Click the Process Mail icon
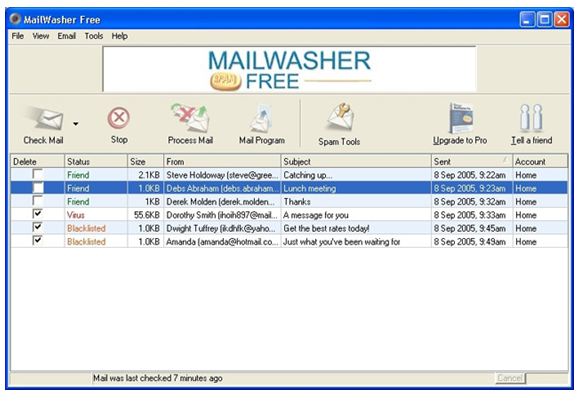Viewport: 580px width, 402px height. 190,118
